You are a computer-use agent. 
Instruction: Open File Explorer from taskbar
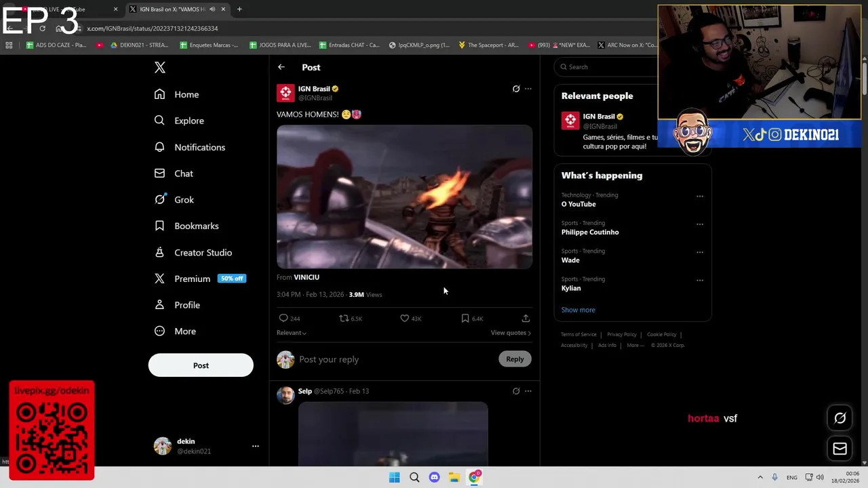tap(454, 477)
